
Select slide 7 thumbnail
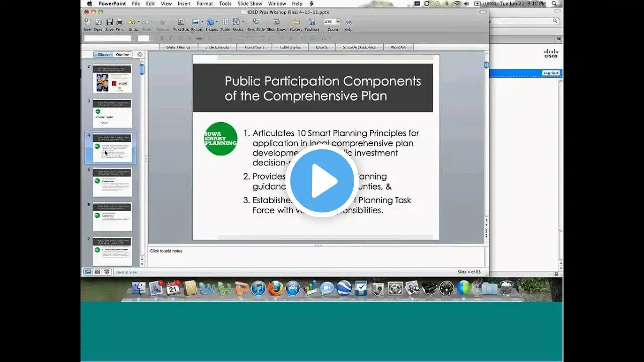click(112, 251)
